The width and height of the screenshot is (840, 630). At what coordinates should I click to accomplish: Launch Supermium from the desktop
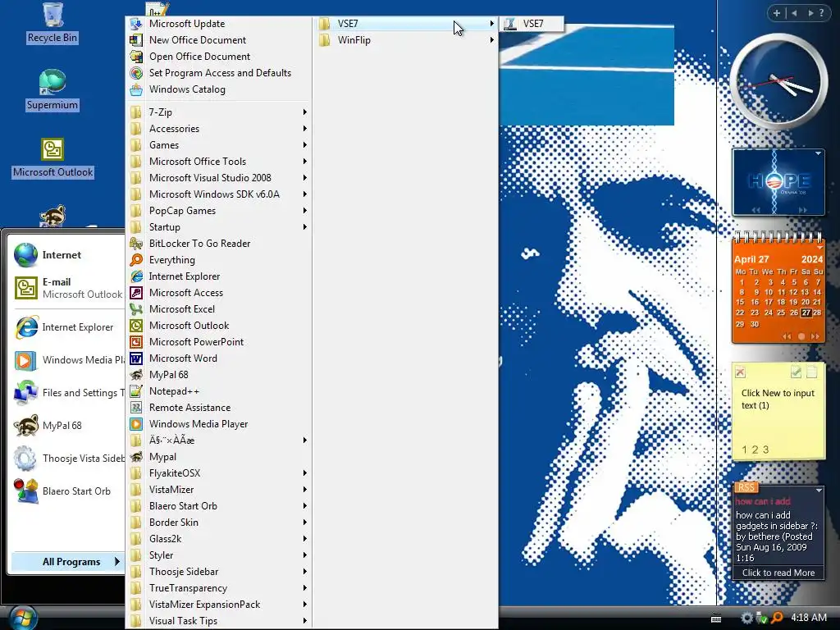click(52, 90)
